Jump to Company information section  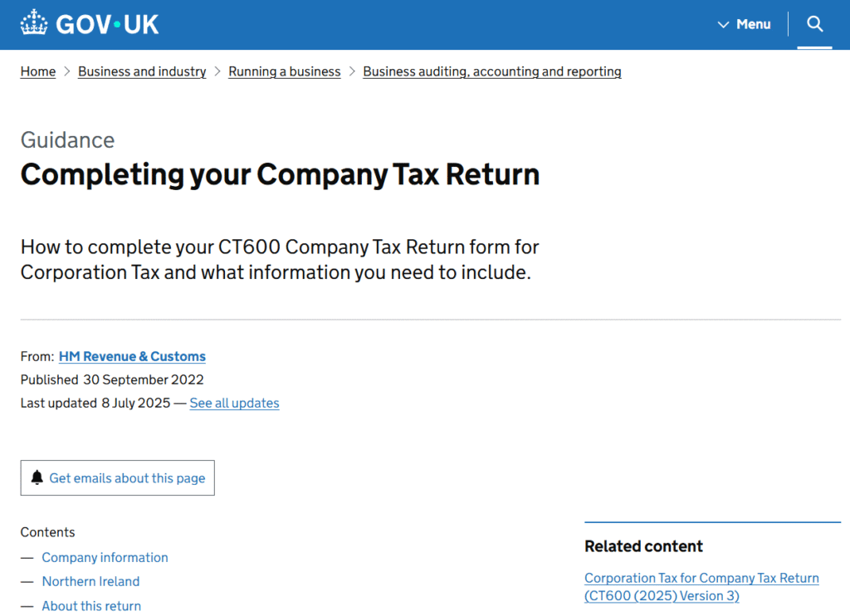(105, 557)
